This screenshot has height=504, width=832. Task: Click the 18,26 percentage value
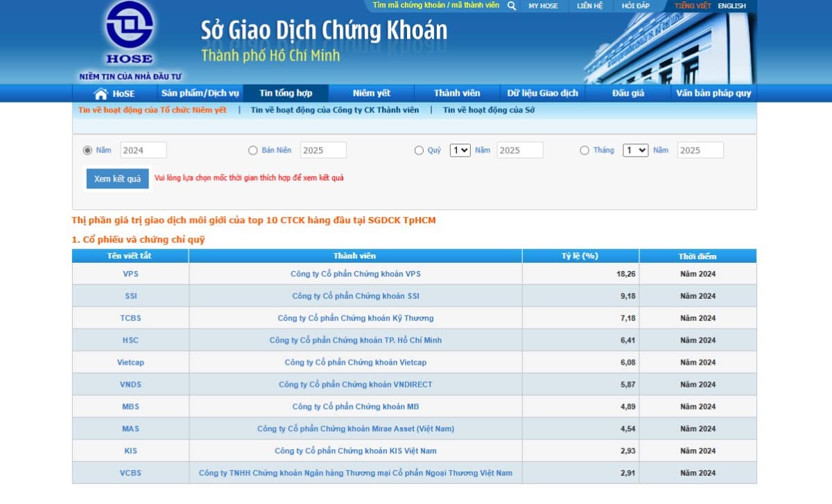(x=626, y=274)
